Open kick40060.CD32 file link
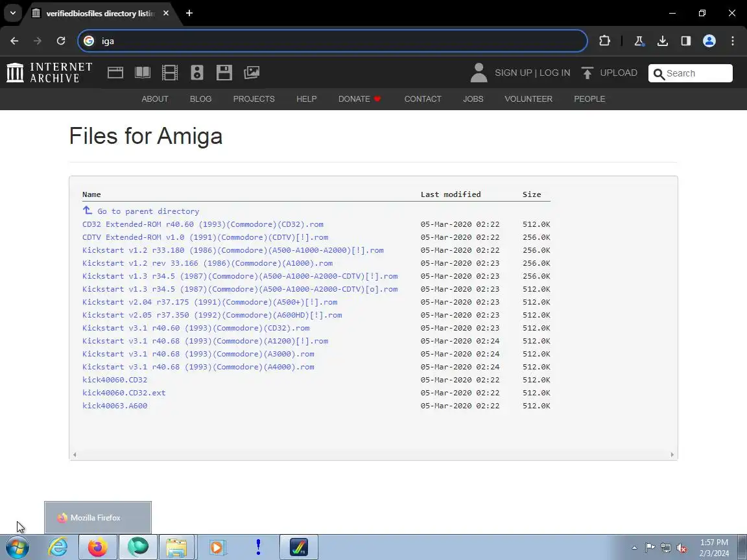 [115, 380]
